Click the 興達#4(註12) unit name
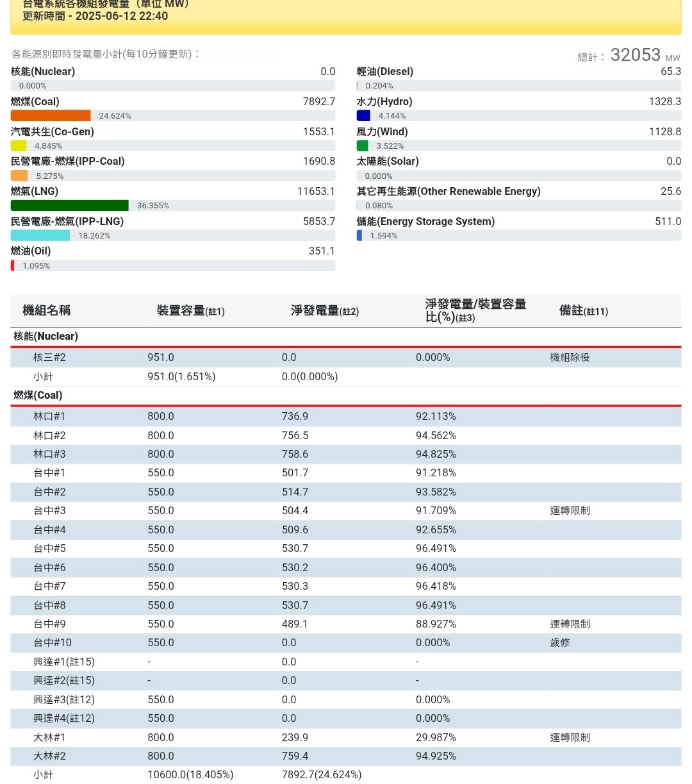 (x=64, y=719)
